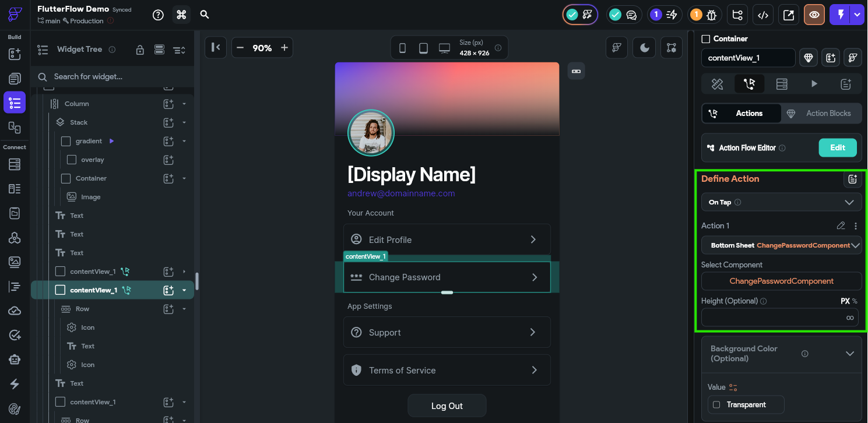
Task: Collapse highlighted contentView_1 tree arrow
Action: 184,290
